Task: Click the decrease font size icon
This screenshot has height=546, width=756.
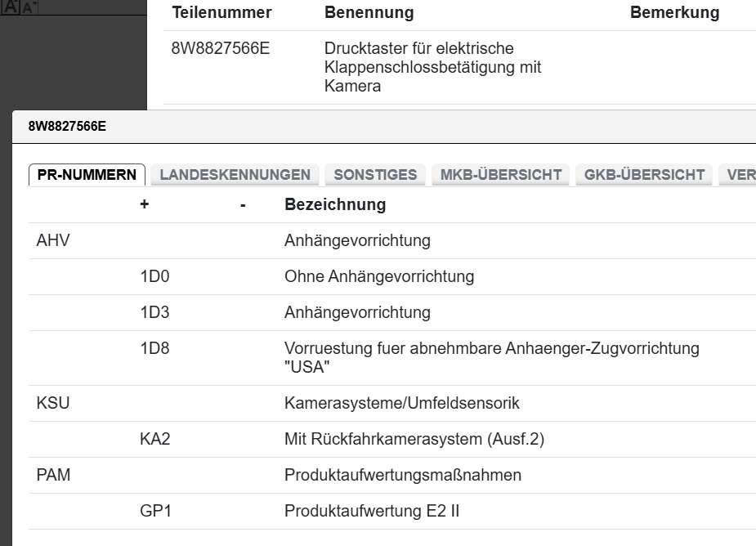Action: point(28,7)
